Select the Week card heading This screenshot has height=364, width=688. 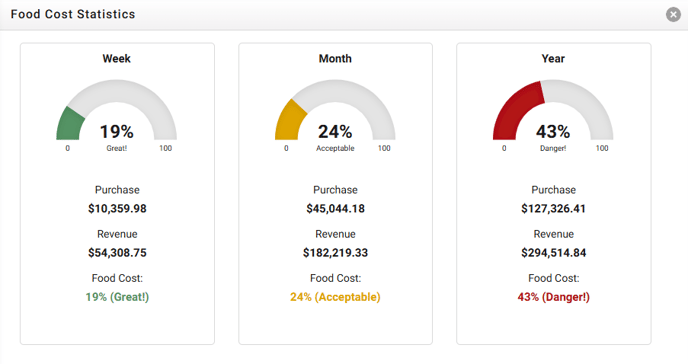pos(116,58)
